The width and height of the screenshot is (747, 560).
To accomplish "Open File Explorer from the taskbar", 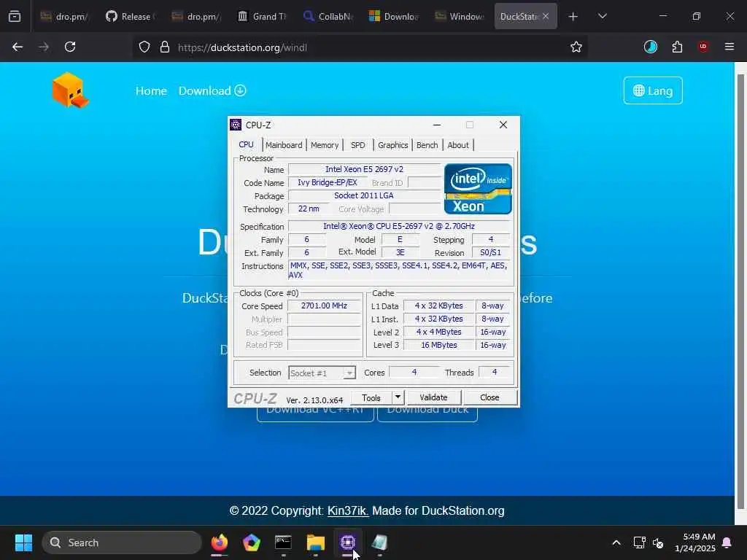I will 315,542.
